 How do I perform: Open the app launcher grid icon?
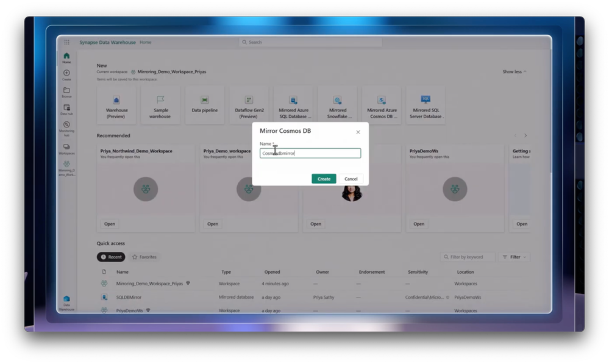click(x=67, y=42)
